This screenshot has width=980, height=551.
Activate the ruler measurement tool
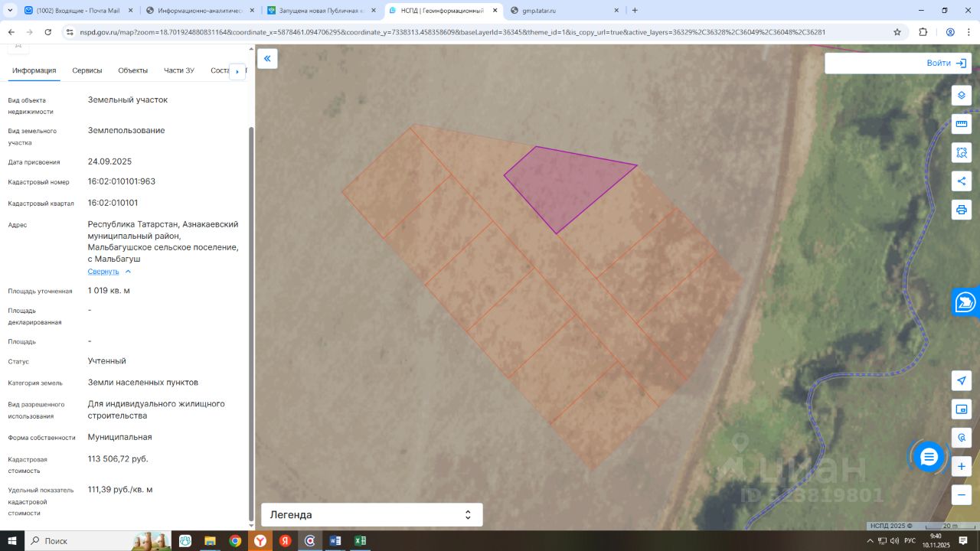pyautogui.click(x=962, y=124)
